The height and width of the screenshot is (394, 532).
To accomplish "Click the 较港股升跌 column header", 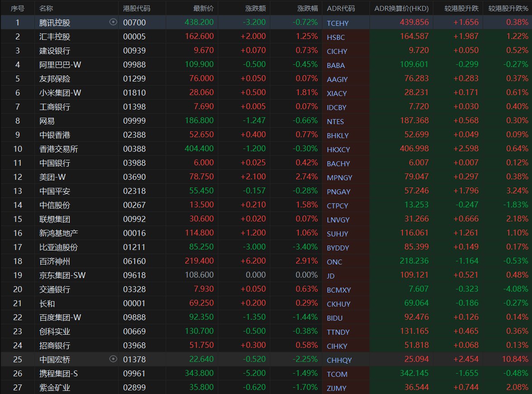I will 461,8.
